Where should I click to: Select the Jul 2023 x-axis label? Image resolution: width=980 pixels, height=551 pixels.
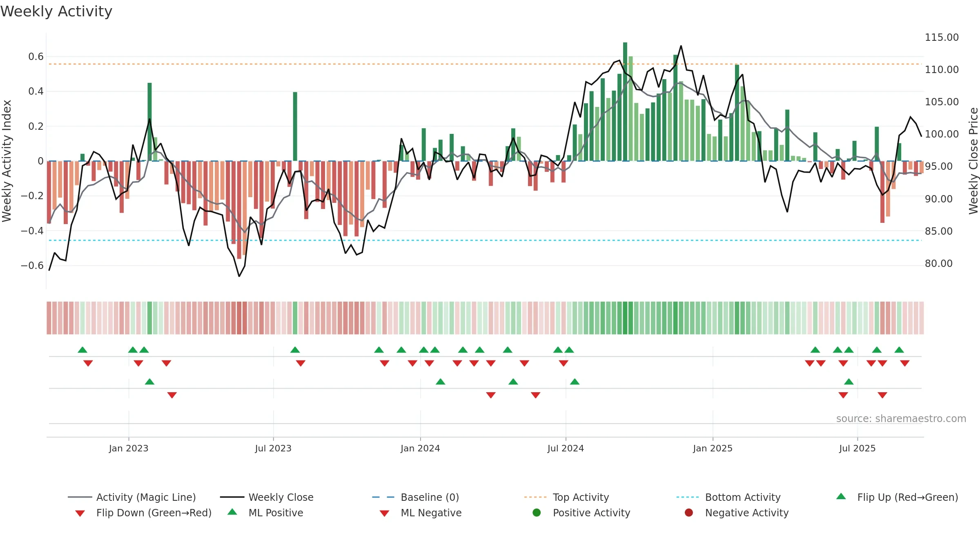tap(273, 448)
